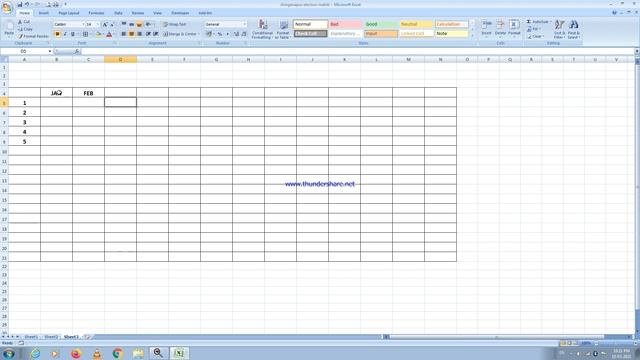Click the Format Painter tool

[33, 36]
